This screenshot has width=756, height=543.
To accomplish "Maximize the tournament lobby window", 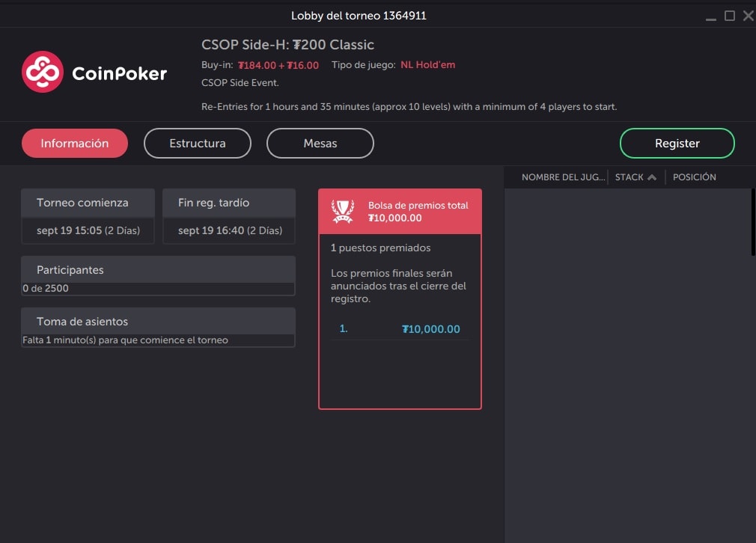I will [x=730, y=16].
